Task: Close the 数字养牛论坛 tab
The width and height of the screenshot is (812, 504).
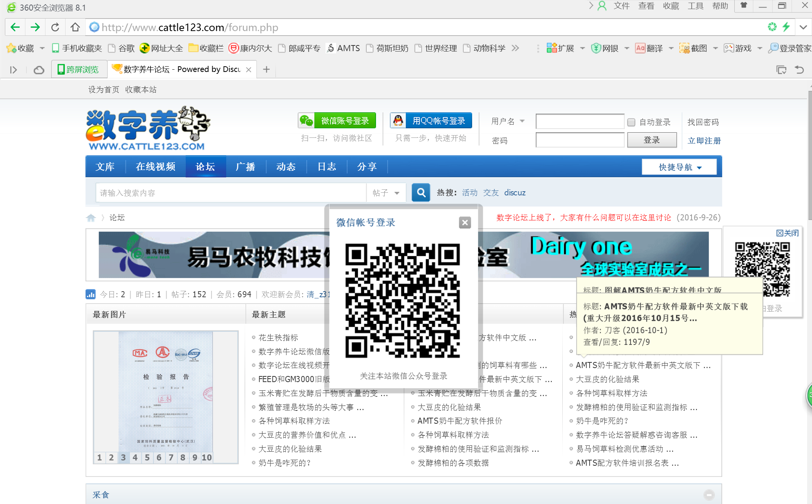Action: coord(249,70)
